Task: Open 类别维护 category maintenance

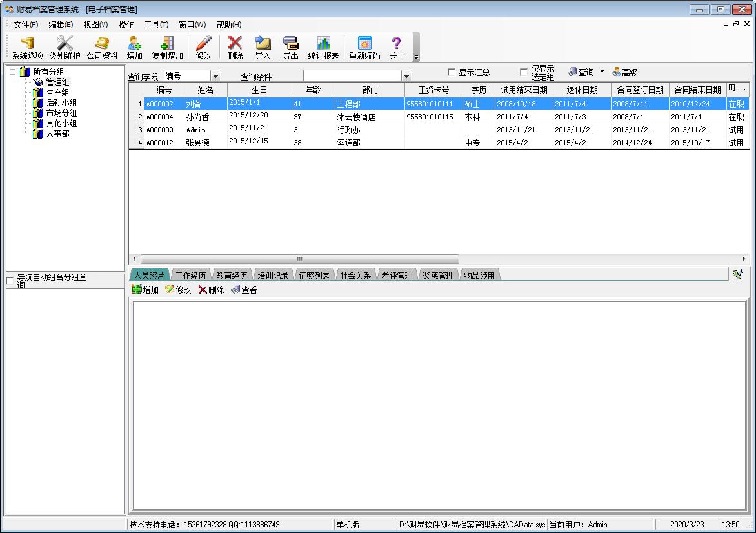Action: (65, 48)
